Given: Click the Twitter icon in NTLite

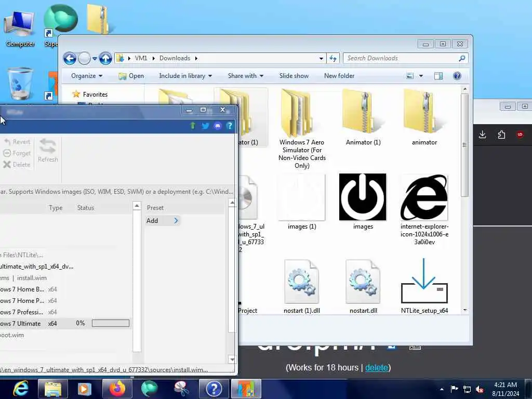Looking at the screenshot, I should (205, 126).
